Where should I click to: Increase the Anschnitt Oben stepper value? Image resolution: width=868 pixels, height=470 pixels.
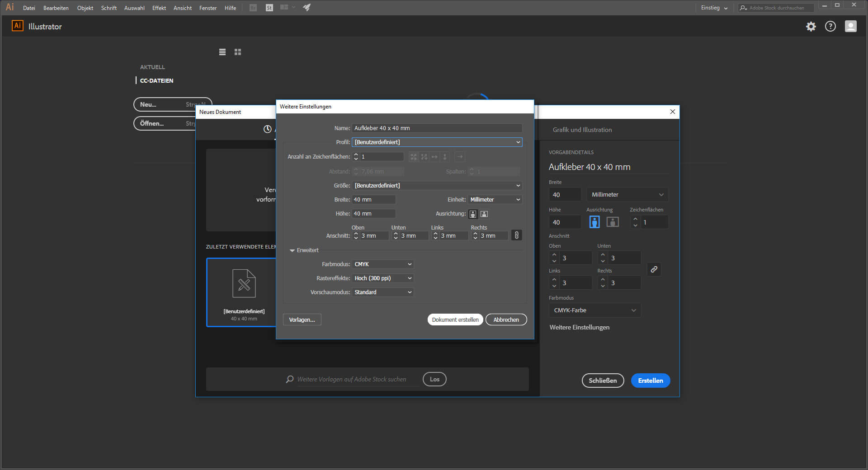pos(356,233)
